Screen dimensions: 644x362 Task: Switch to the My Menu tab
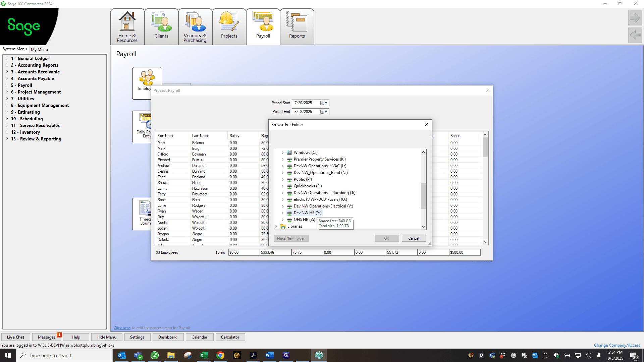coord(39,49)
